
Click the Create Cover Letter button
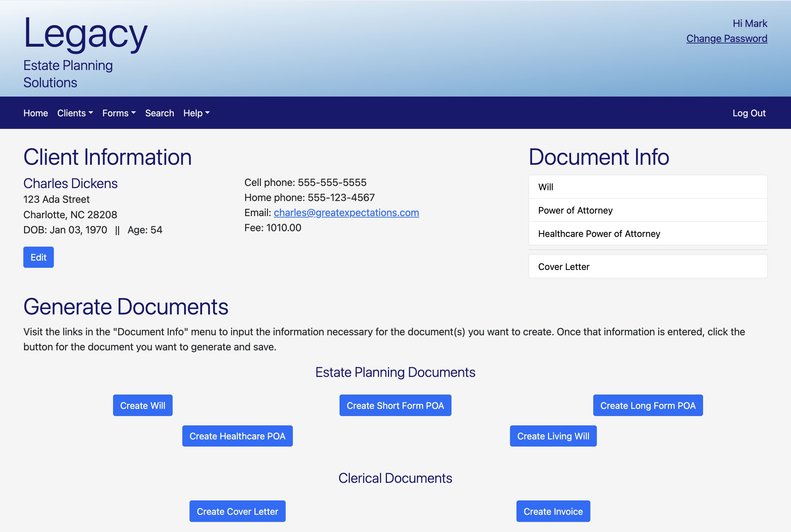tap(237, 511)
